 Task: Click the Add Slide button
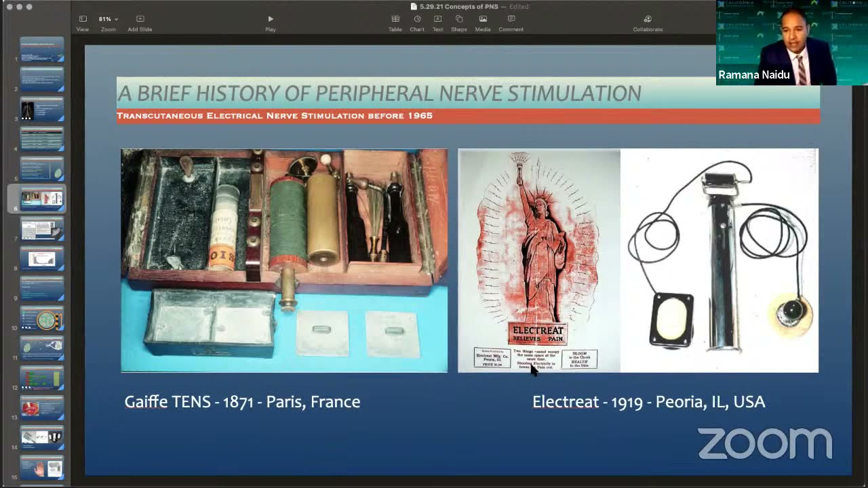click(x=140, y=23)
